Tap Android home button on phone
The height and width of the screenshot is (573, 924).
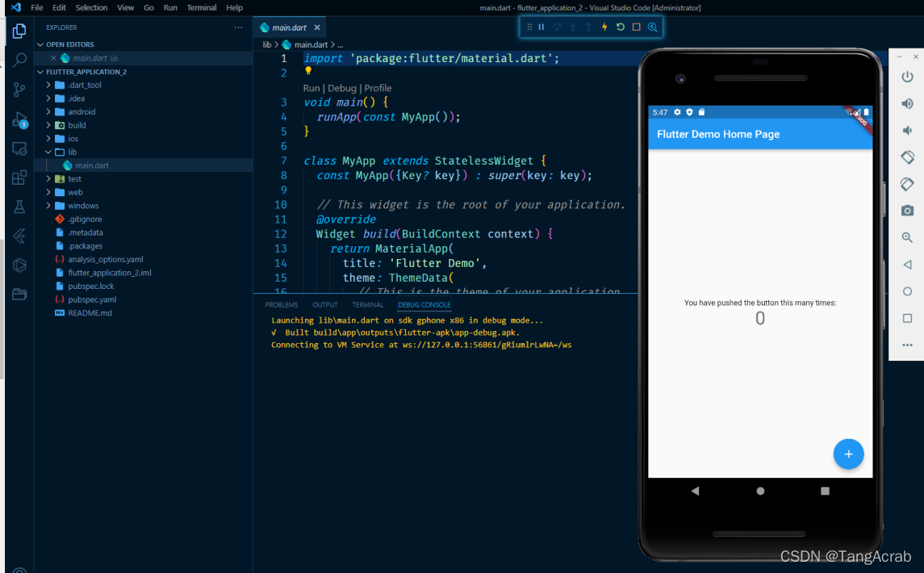pos(760,491)
